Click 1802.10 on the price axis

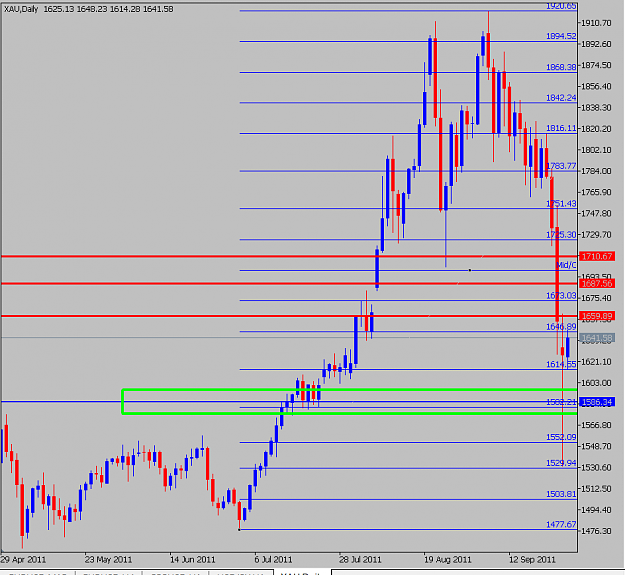coord(596,150)
